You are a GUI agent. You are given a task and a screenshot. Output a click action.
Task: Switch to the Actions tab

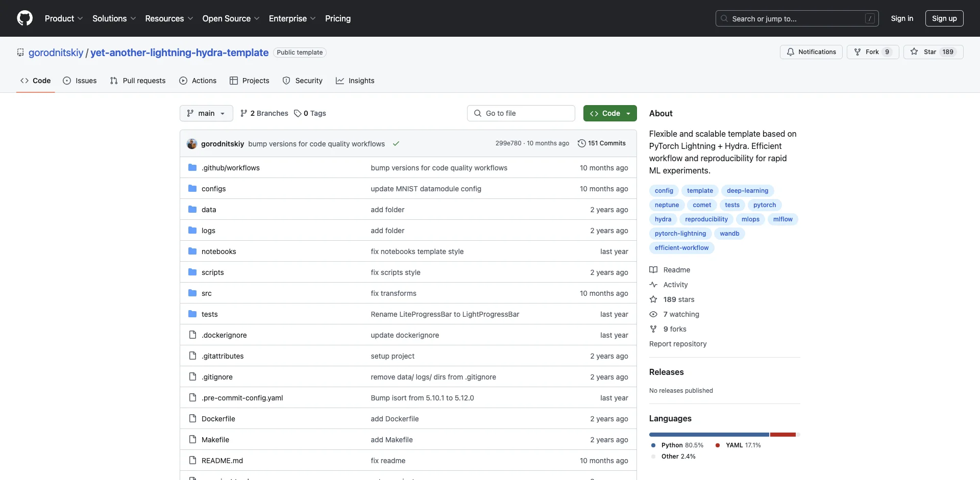(x=198, y=81)
